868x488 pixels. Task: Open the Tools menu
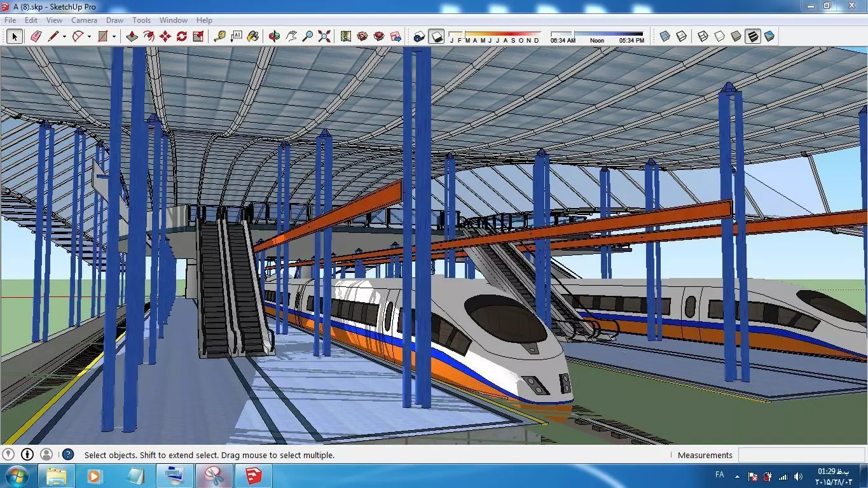point(141,20)
